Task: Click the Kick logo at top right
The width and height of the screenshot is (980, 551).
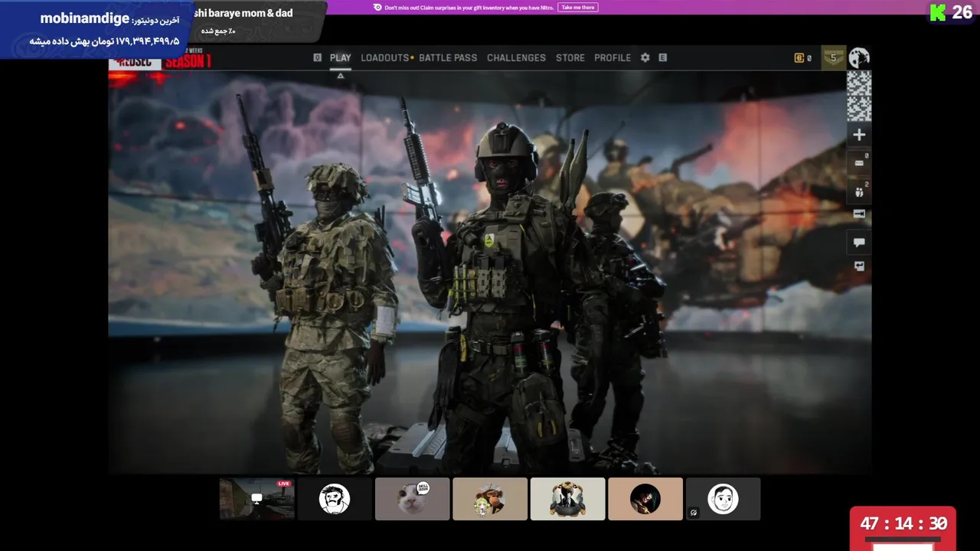Action: pyautogui.click(x=938, y=12)
